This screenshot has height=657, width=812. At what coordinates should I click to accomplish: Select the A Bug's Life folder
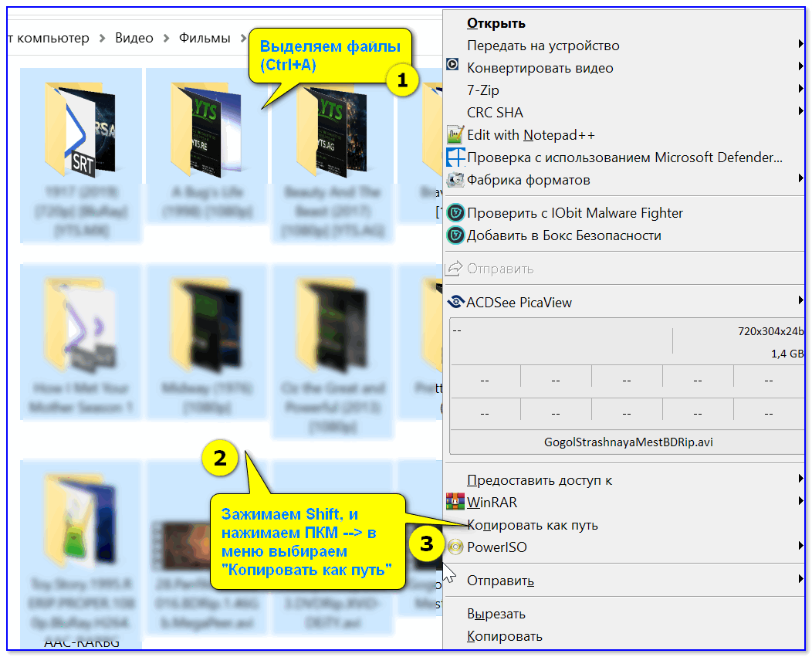207,146
